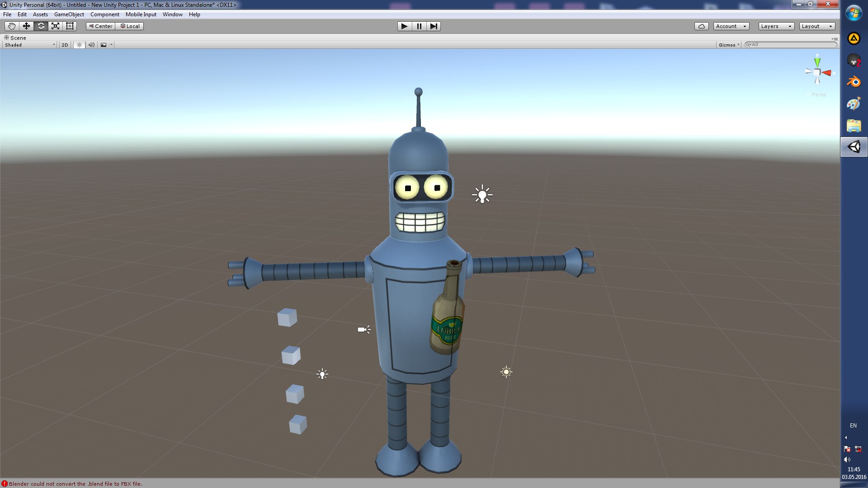868x488 pixels.
Task: Open the Layout dropdown
Action: coord(817,26)
